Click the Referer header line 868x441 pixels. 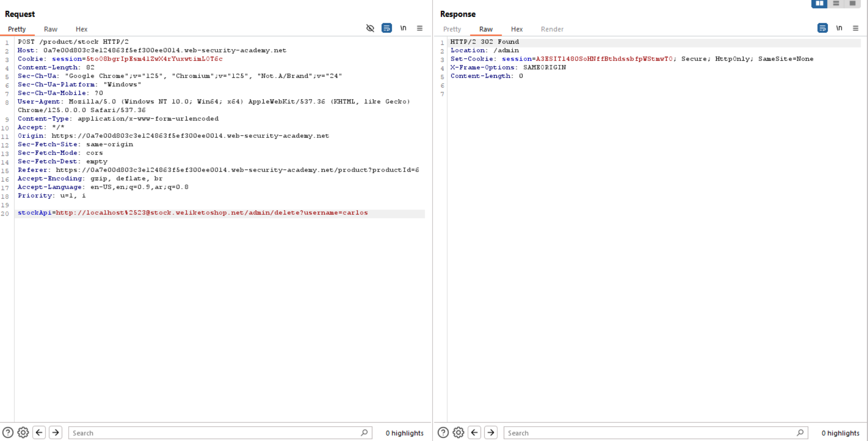click(218, 170)
